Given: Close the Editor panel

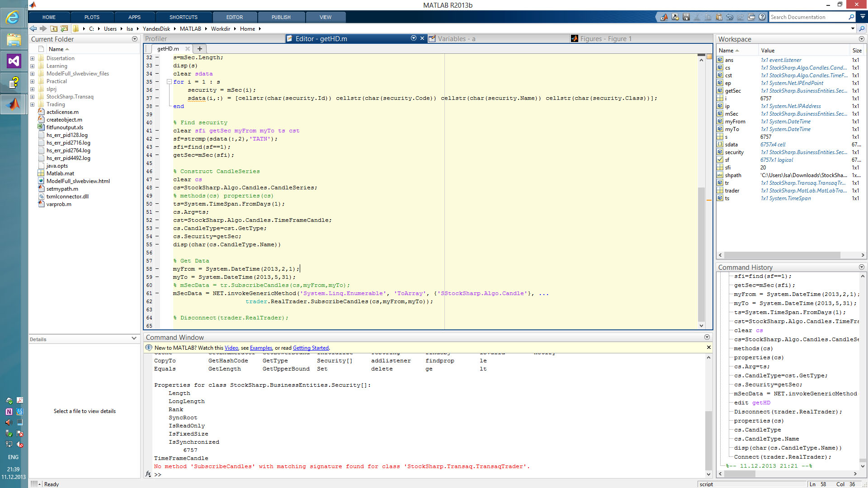Looking at the screenshot, I should pyautogui.click(x=422, y=38).
